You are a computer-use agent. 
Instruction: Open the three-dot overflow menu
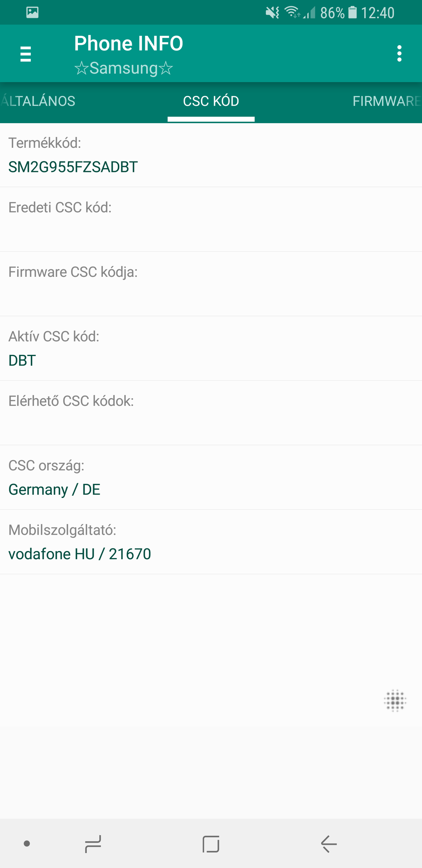point(399,53)
